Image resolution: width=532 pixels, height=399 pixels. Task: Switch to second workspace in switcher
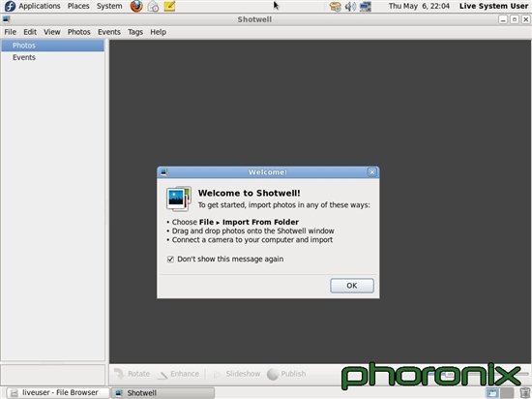[507, 393]
